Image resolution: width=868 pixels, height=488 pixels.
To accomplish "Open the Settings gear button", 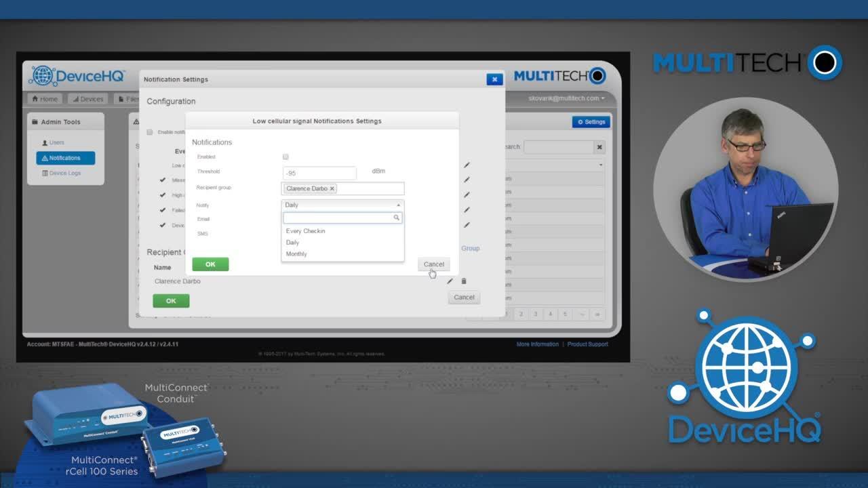I will [589, 122].
